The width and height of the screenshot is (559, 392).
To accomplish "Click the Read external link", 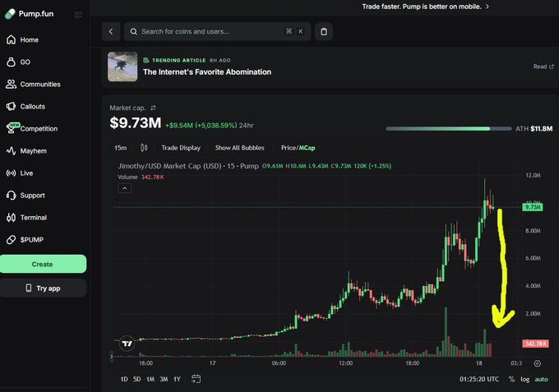I will click(x=543, y=67).
